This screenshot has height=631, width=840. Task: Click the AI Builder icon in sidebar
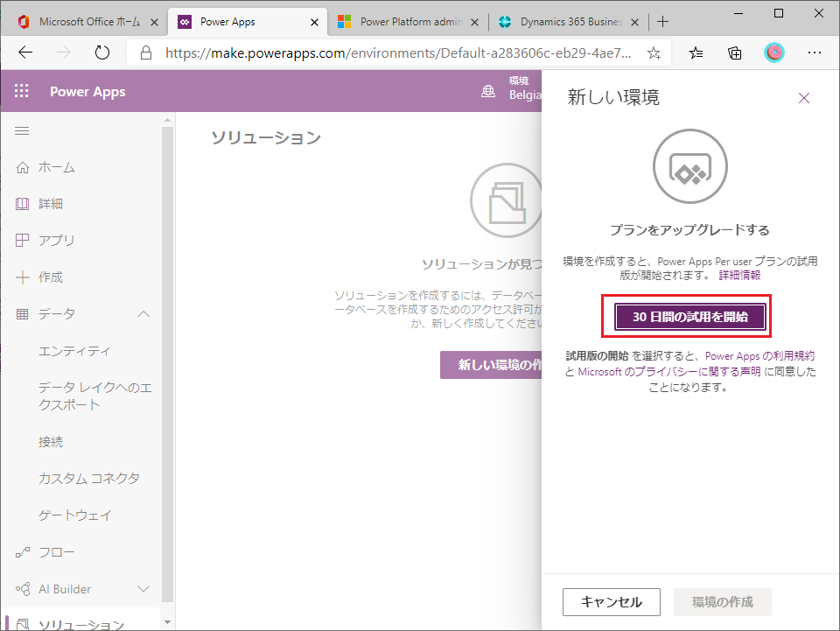click(23, 589)
